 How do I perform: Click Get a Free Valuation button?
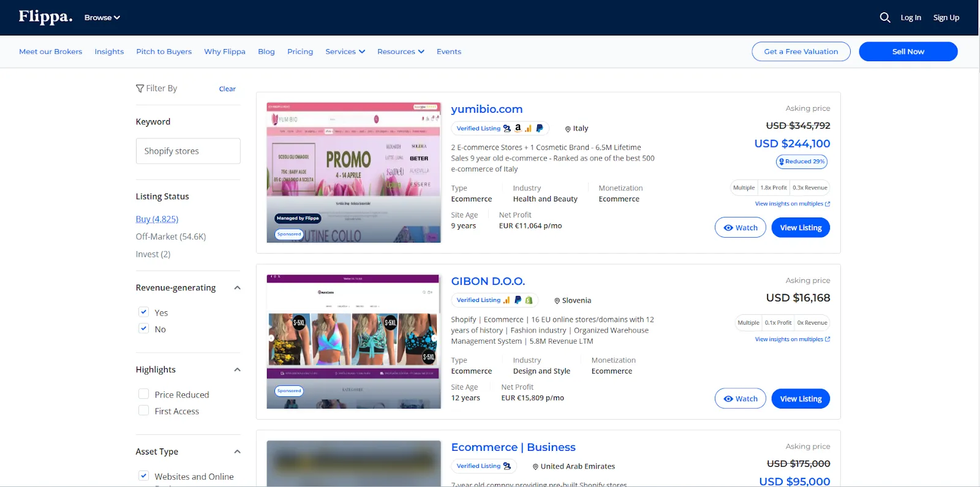click(x=801, y=51)
